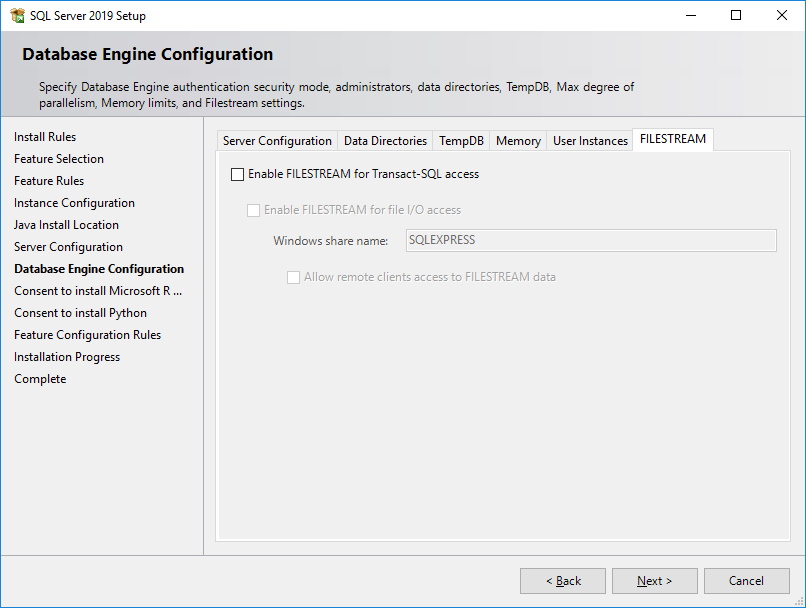Maximize the setup window
806x608 pixels.
[x=736, y=15]
